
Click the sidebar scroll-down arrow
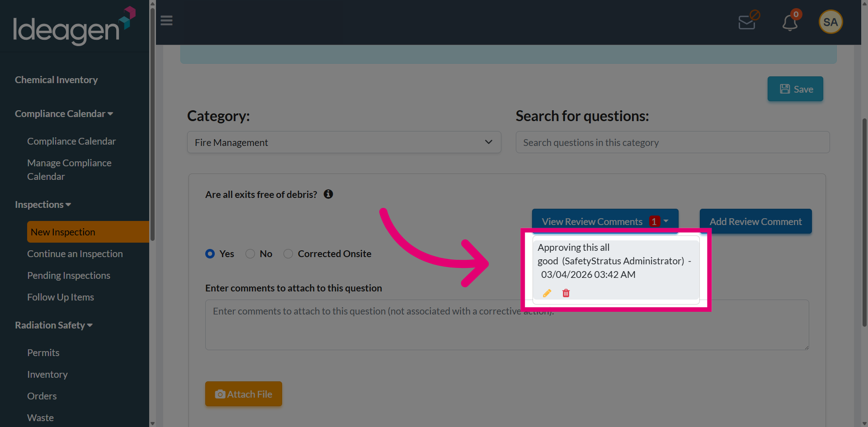pos(152,423)
